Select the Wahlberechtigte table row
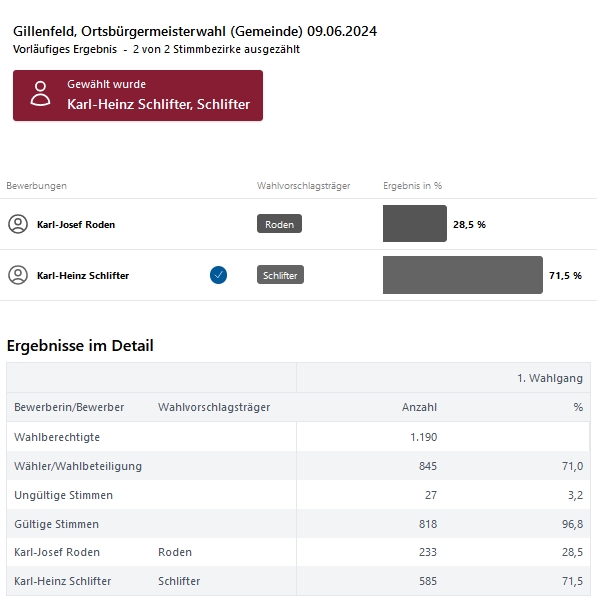Screen dimensions: 597x605 [298, 437]
